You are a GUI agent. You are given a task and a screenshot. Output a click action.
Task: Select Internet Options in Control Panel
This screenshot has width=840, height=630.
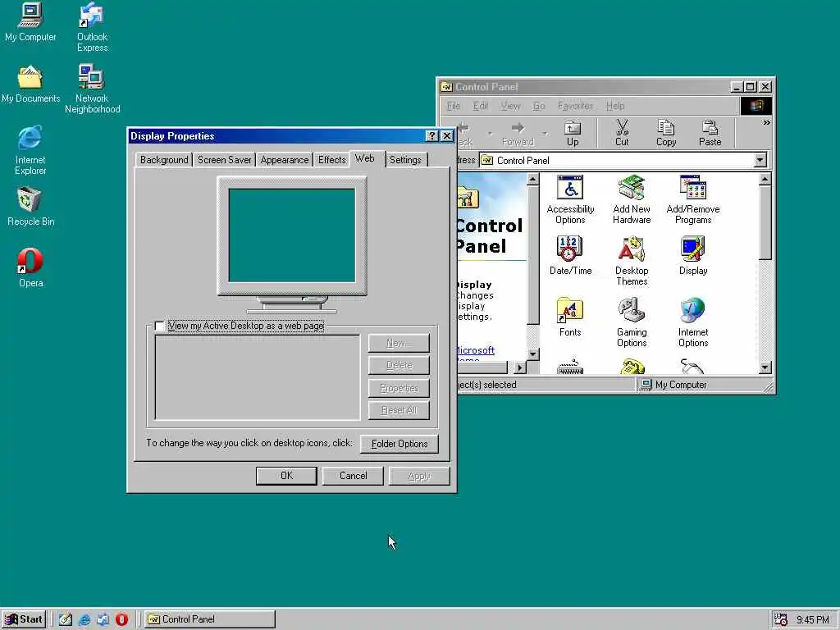(x=692, y=323)
